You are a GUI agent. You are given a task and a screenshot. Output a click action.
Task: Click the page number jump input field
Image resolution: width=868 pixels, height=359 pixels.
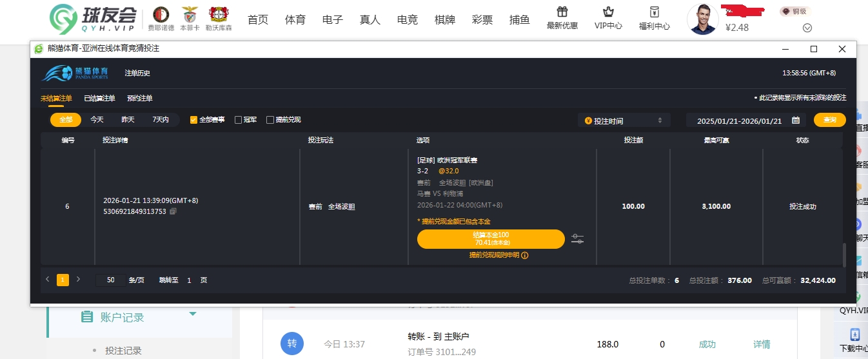pos(189,280)
